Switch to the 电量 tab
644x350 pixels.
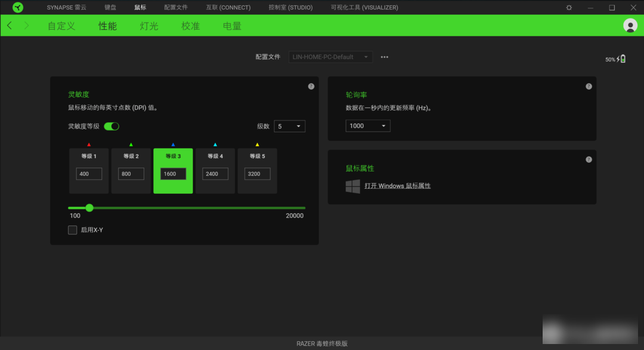coord(232,26)
